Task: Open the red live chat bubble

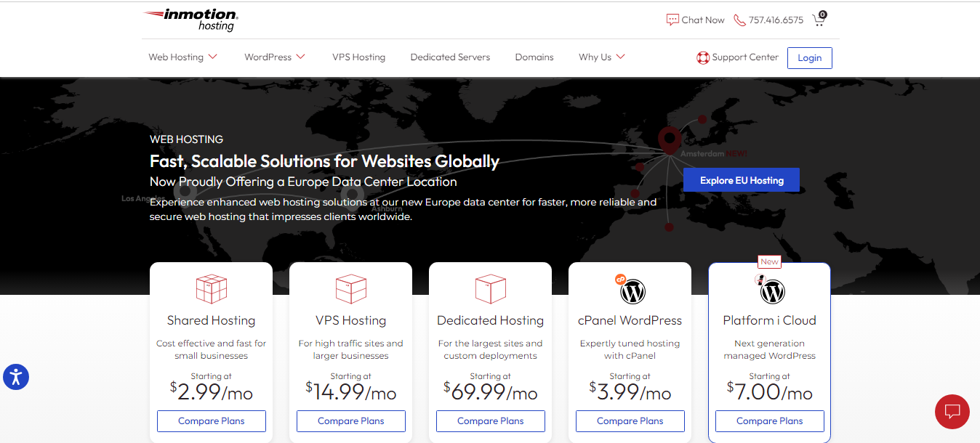Action: 952,412
